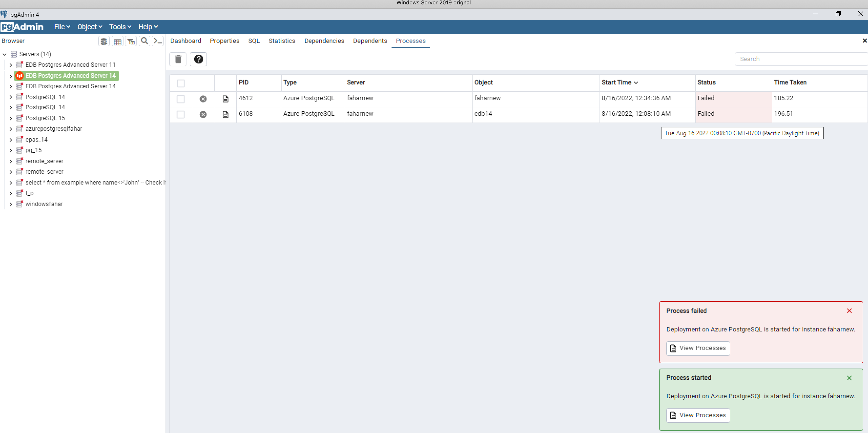This screenshot has width=868, height=433.
Task: Expand the PostgreSQL 15 server node
Action: tap(10, 118)
